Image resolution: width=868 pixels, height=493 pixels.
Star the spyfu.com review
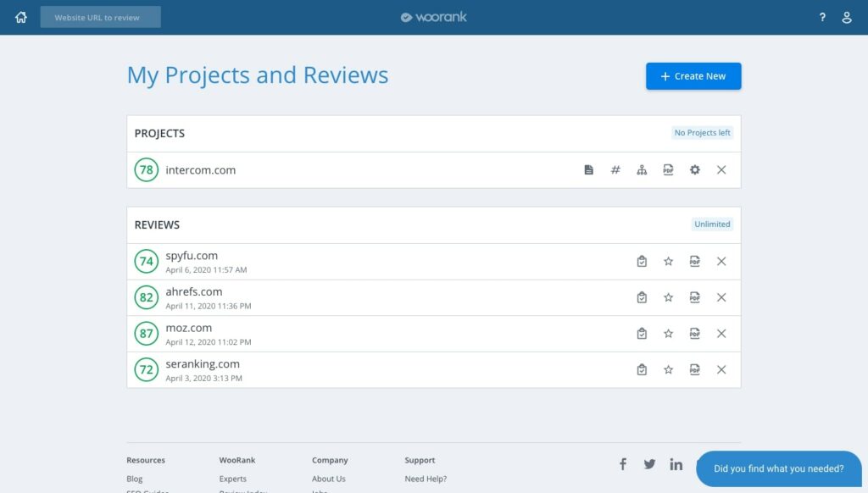[669, 261]
